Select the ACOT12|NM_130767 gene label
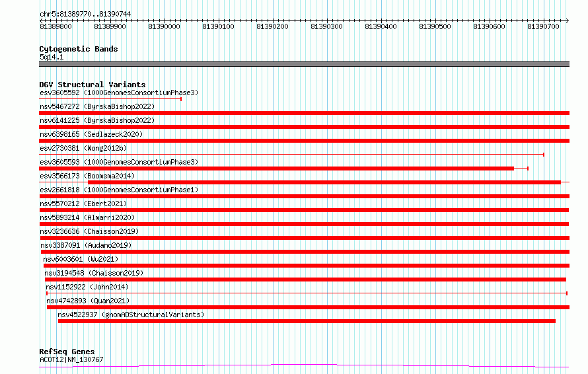This screenshot has height=374, width=588. [71, 359]
